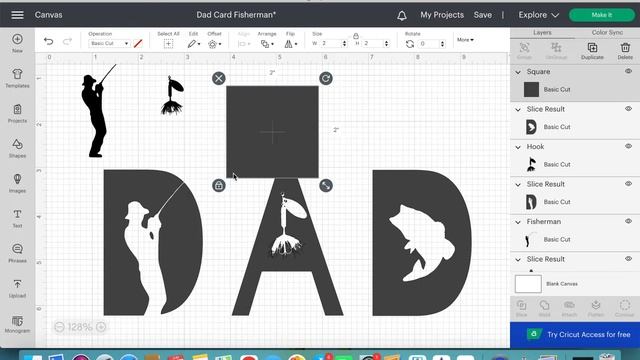Undo the last action

pos(49,41)
